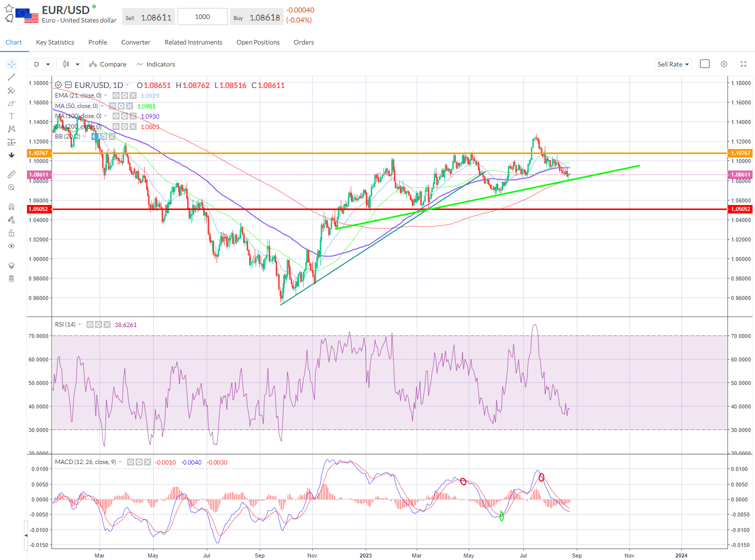Click the alert bell icon under star
The image size is (755, 560).
(9, 18)
